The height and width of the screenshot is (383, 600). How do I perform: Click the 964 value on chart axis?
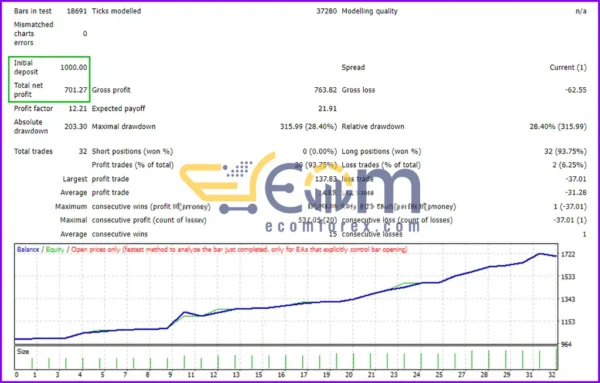click(x=566, y=344)
